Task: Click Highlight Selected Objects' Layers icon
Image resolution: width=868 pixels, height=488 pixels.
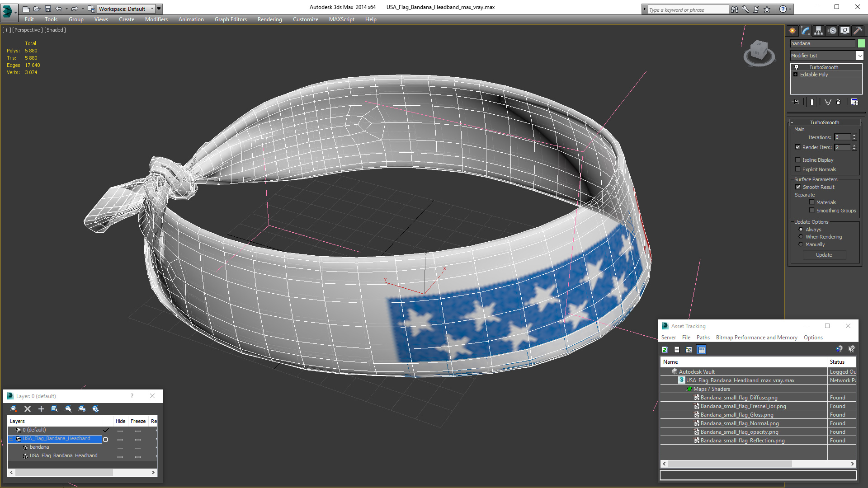Action: coord(68,409)
